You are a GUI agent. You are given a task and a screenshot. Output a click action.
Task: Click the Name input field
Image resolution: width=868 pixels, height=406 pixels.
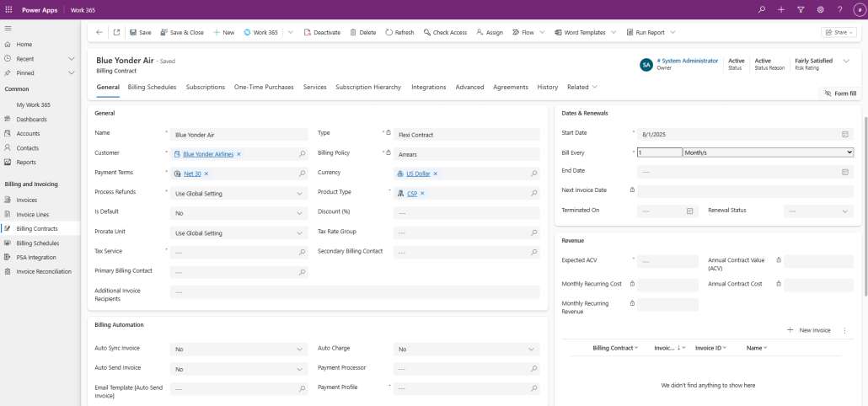pos(238,135)
